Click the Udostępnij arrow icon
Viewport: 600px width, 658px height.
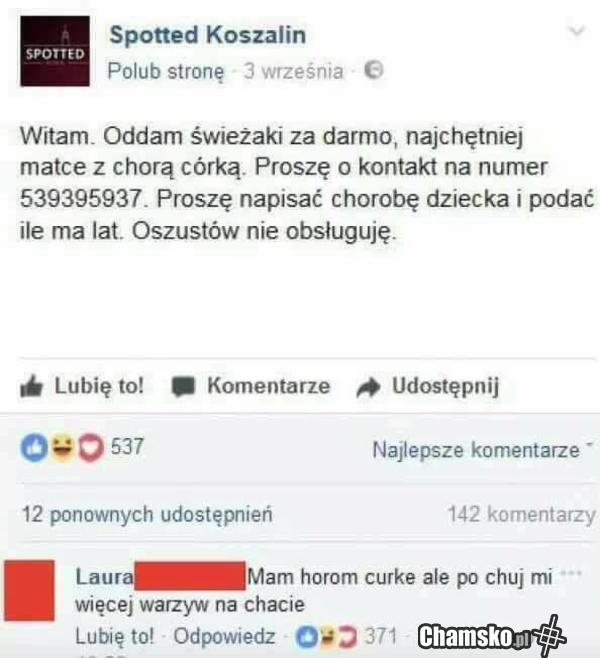click(368, 387)
